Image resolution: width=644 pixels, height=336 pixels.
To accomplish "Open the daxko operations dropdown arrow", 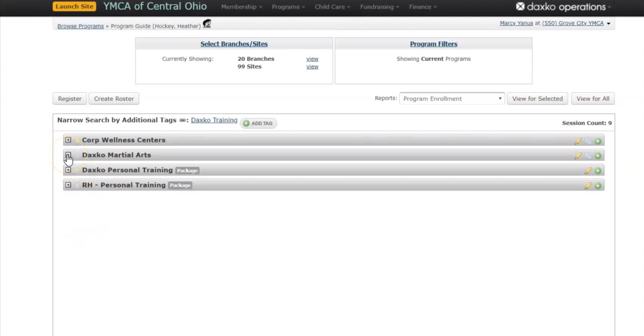I will pos(609,7).
